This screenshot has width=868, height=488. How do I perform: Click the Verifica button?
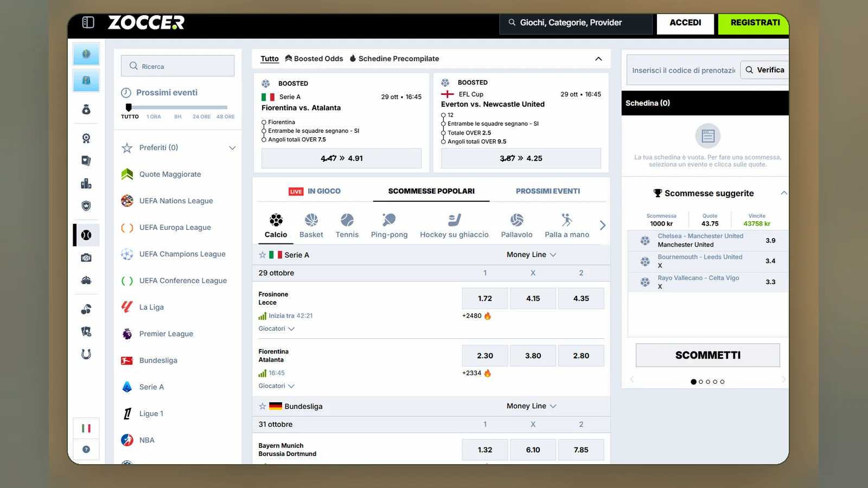(x=764, y=70)
